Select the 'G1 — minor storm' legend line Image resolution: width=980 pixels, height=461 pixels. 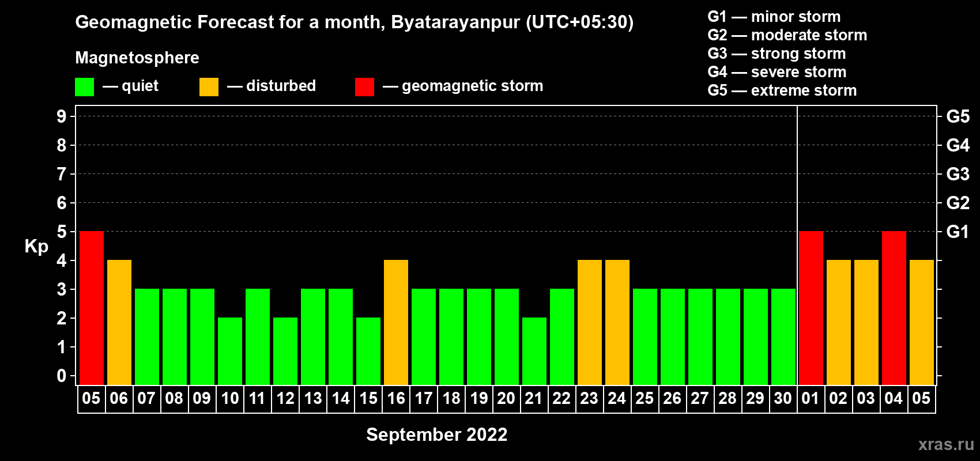click(774, 17)
